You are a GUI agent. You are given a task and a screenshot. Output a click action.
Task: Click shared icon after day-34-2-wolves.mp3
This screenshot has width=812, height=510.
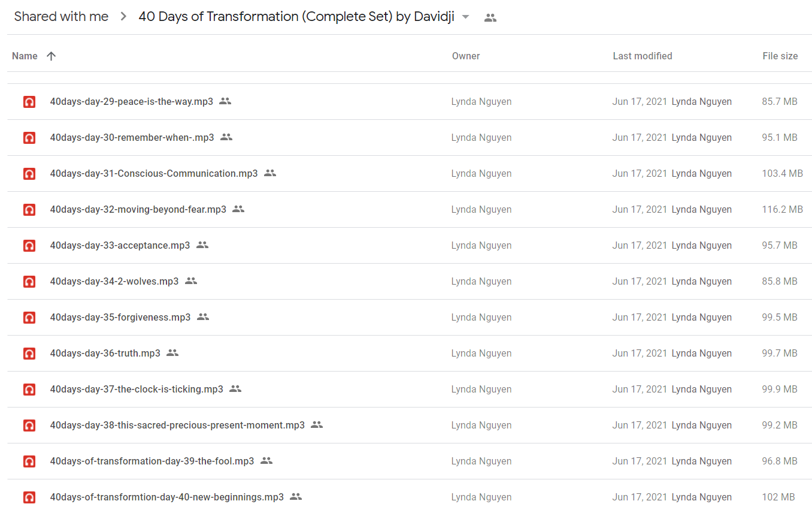(191, 281)
